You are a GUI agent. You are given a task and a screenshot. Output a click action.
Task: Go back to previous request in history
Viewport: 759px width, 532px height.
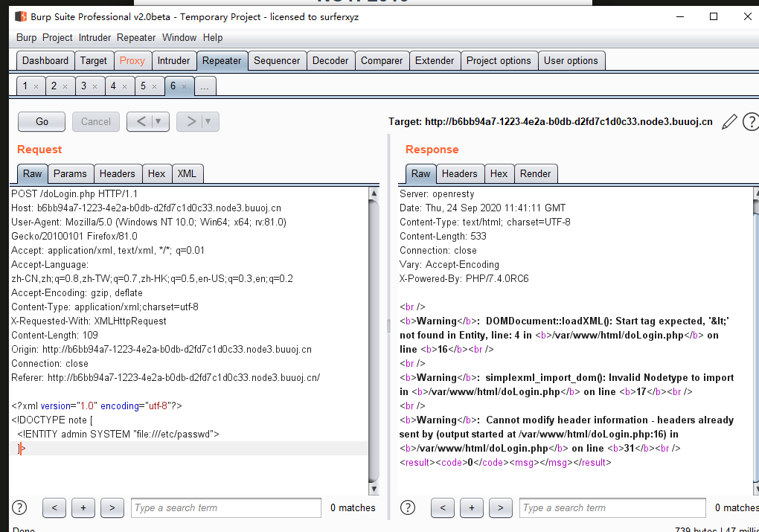[x=141, y=121]
